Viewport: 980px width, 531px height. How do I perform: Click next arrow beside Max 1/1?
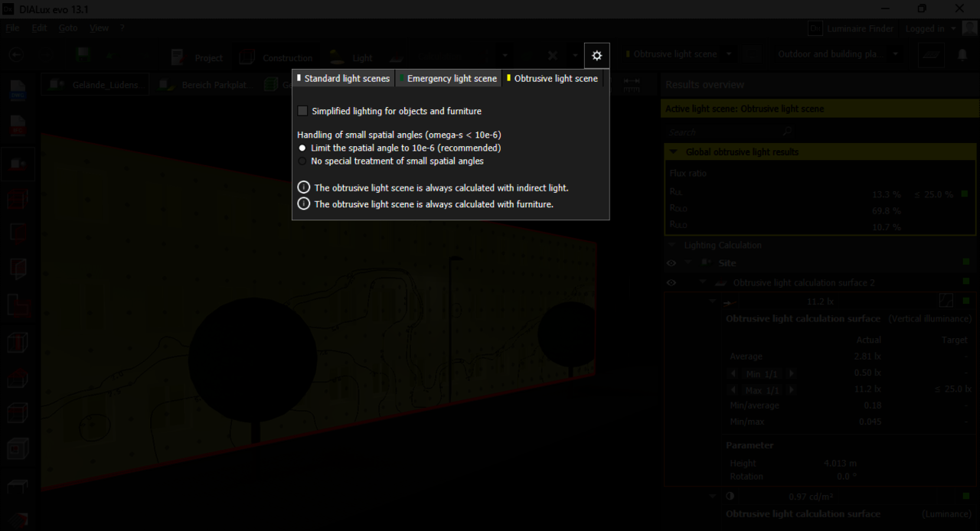[x=791, y=390]
